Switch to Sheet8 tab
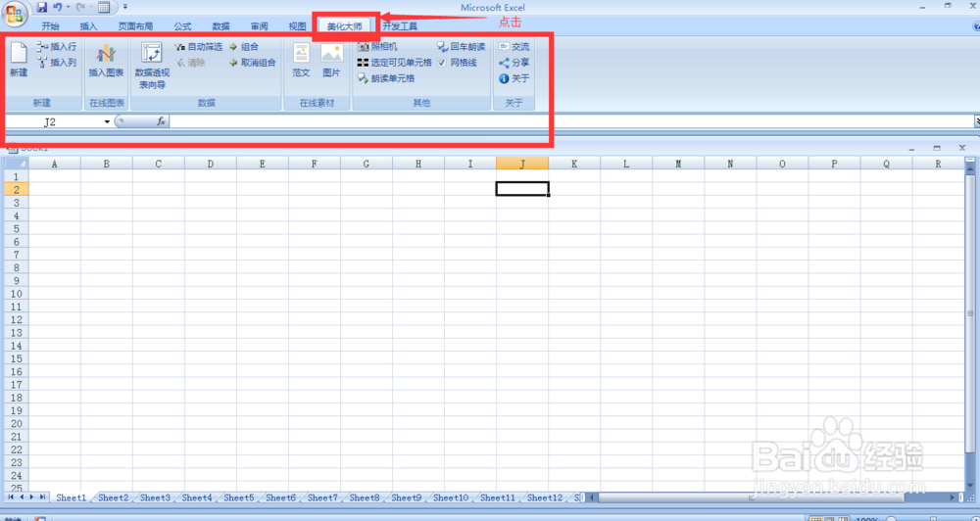 [365, 497]
